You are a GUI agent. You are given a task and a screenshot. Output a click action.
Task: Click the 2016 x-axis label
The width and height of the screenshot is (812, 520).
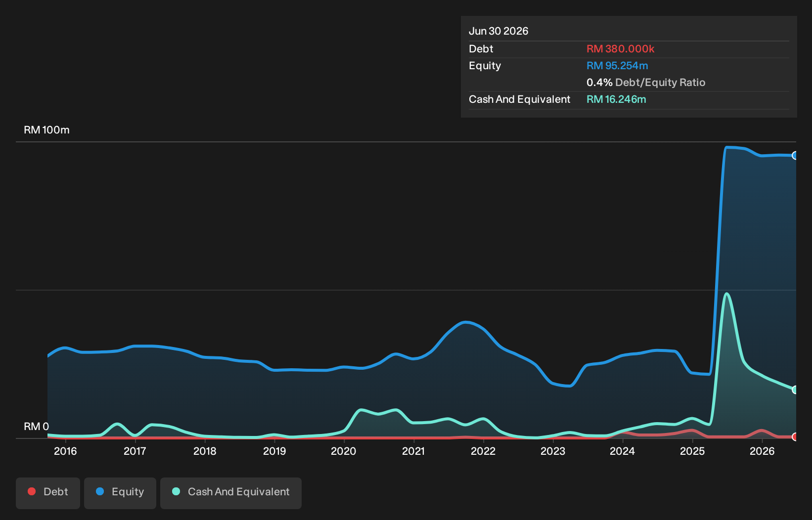pyautogui.click(x=65, y=451)
